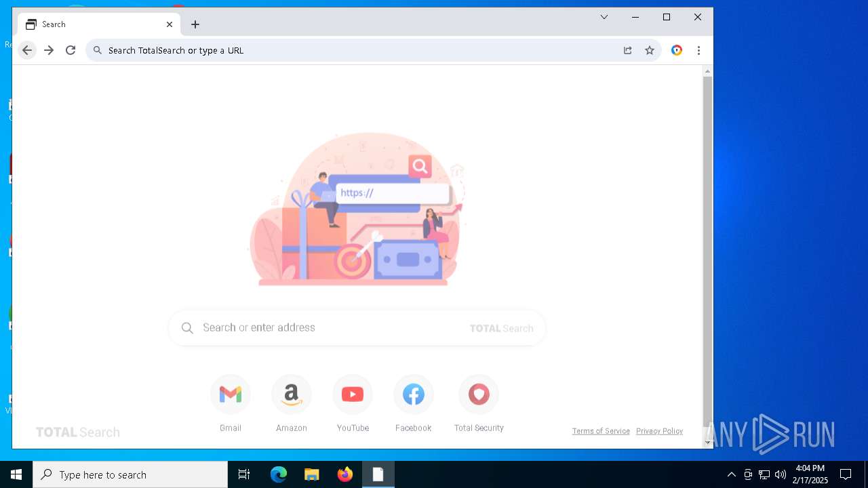Image resolution: width=868 pixels, height=488 pixels.
Task: Click the scrollbar up arrow
Action: (x=708, y=70)
